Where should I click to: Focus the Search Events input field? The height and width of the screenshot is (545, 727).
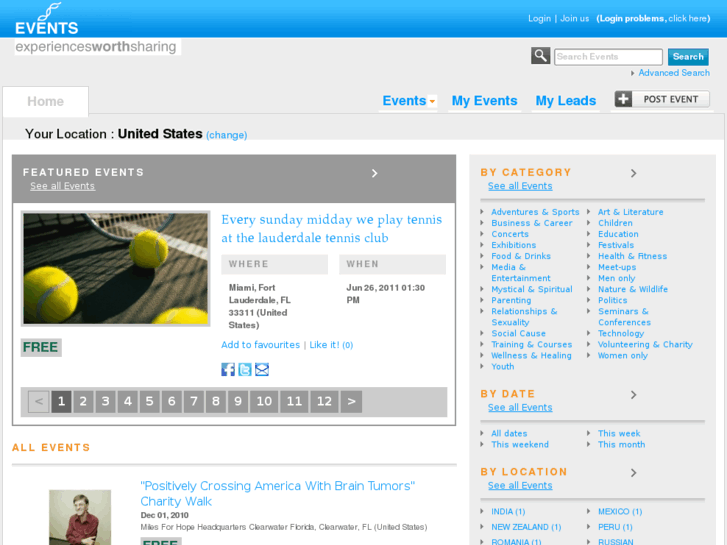pos(608,57)
